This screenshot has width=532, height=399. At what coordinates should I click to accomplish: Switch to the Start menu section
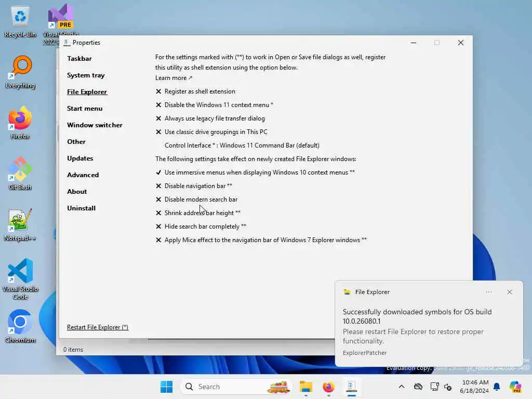[85, 109]
